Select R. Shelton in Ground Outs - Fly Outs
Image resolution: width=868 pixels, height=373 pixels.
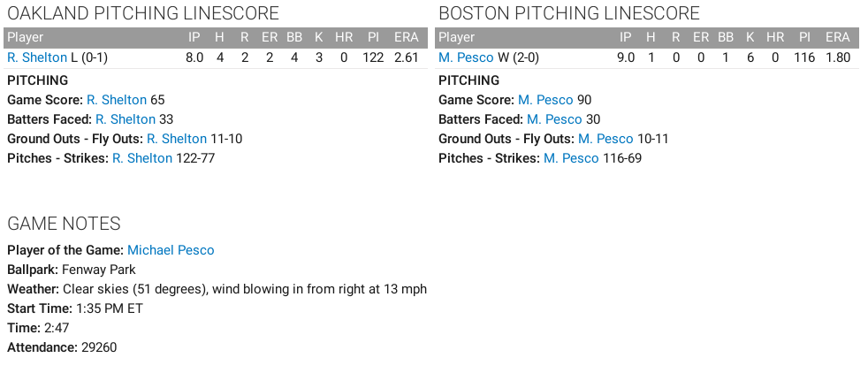tap(177, 139)
